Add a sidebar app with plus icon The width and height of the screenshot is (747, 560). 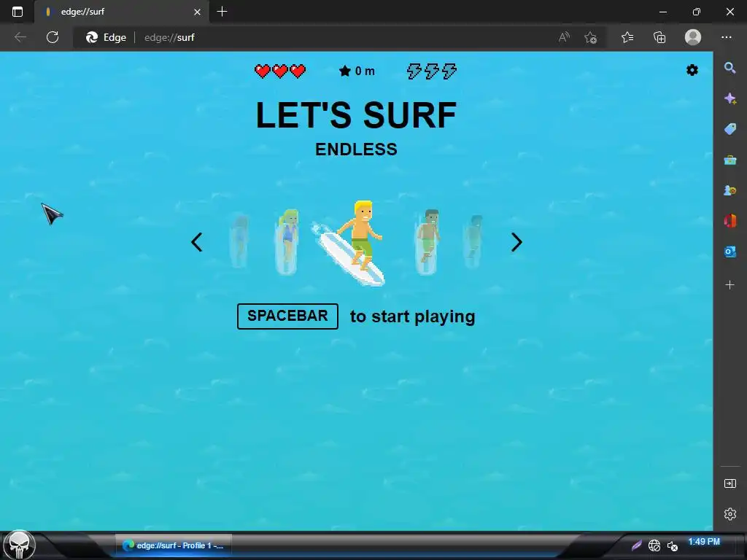(x=729, y=285)
